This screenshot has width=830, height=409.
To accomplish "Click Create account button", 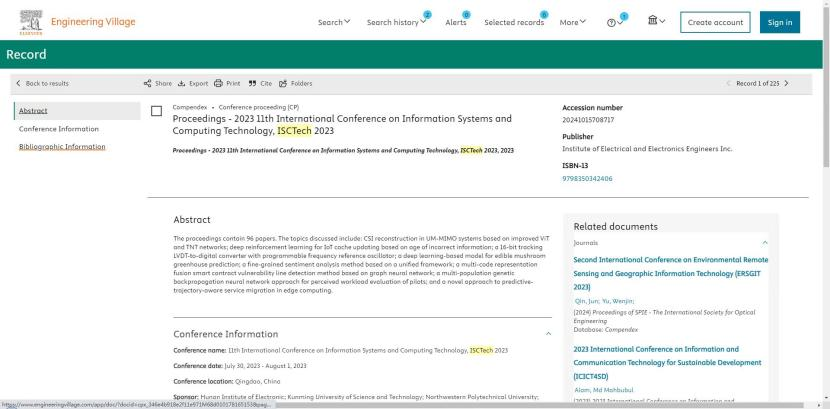I will (x=715, y=22).
